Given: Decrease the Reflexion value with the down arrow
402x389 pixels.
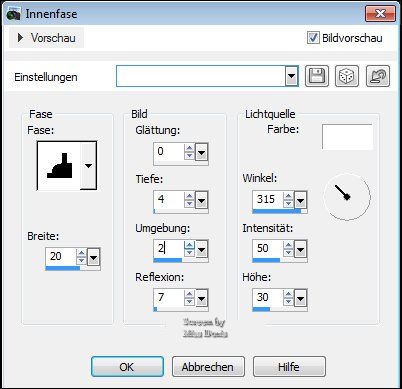Looking at the screenshot, I should [189, 301].
